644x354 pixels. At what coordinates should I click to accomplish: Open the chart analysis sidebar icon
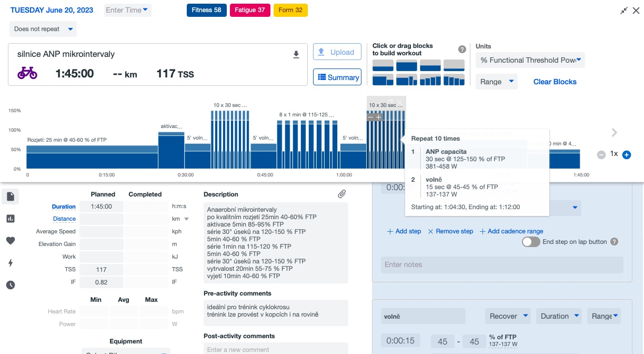coord(11,218)
